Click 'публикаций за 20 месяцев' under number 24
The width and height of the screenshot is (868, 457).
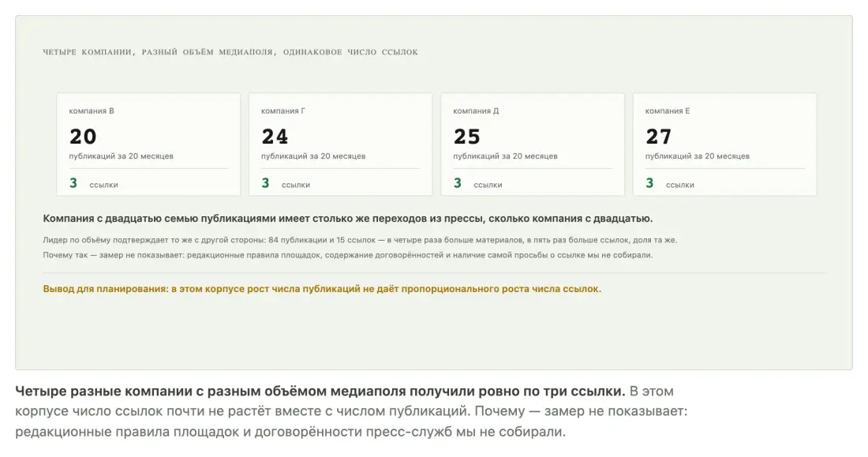[313, 156]
